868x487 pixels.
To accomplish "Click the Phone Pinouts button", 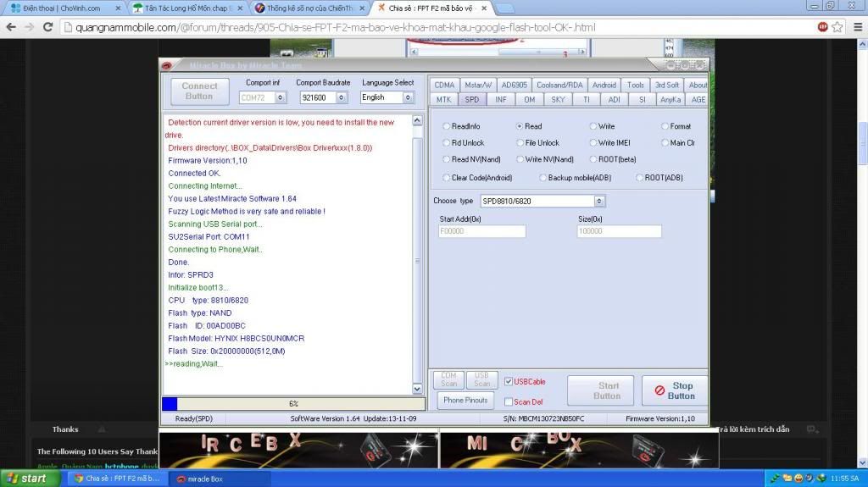I will 465,400.
